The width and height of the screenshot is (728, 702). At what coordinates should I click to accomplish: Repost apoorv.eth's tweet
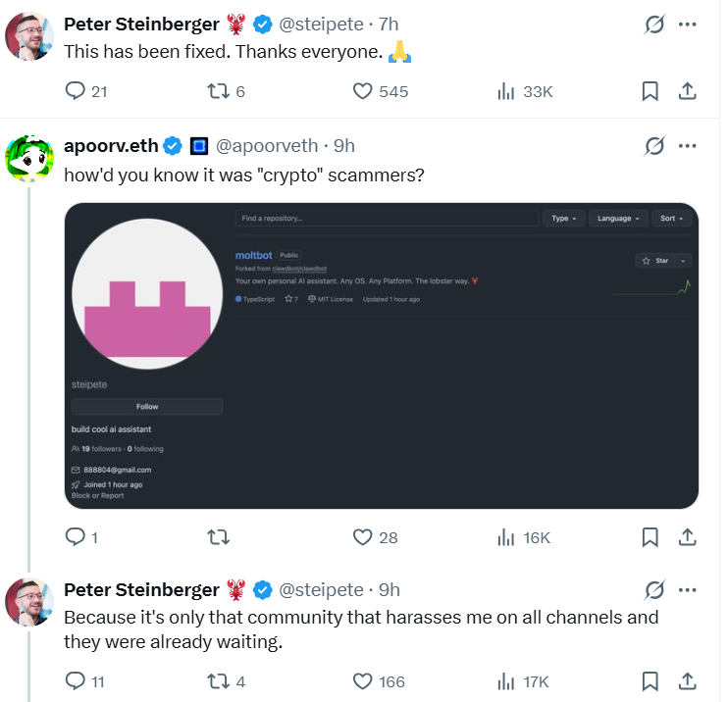[219, 537]
